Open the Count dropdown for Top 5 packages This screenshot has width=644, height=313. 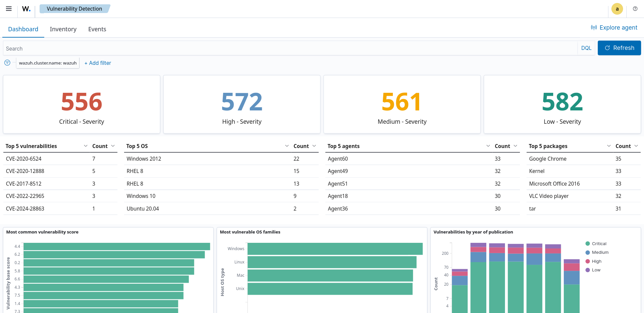[x=636, y=146]
